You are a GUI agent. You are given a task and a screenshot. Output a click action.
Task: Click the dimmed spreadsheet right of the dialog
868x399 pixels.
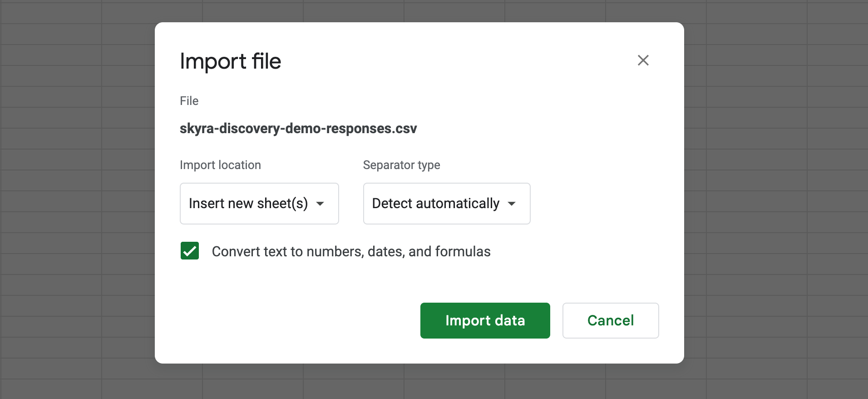[x=776, y=200]
